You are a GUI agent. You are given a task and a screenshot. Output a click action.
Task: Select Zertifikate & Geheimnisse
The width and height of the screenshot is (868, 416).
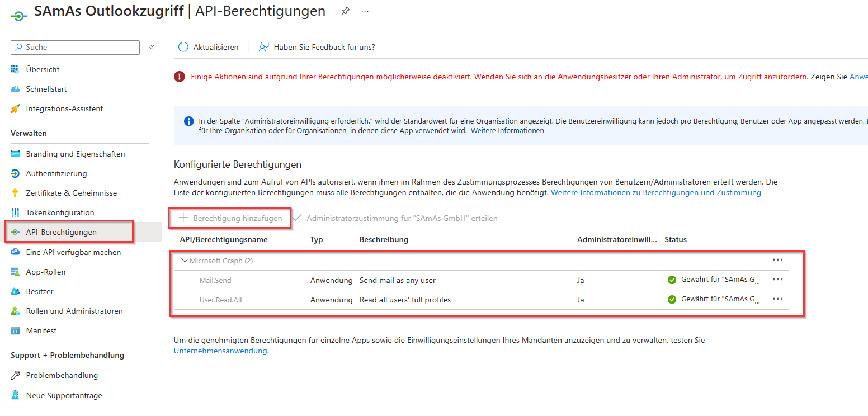click(x=72, y=193)
